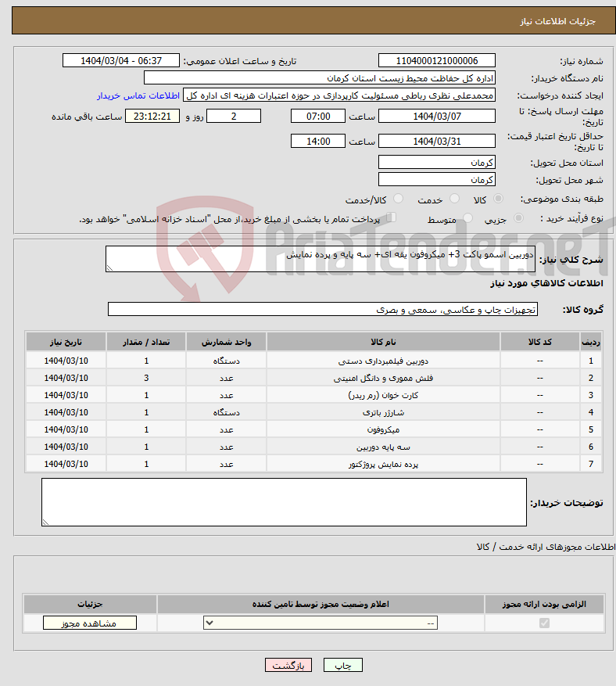Select row کارت خوان (رم ریدر)
This screenshot has height=686, width=616.
(x=314, y=395)
